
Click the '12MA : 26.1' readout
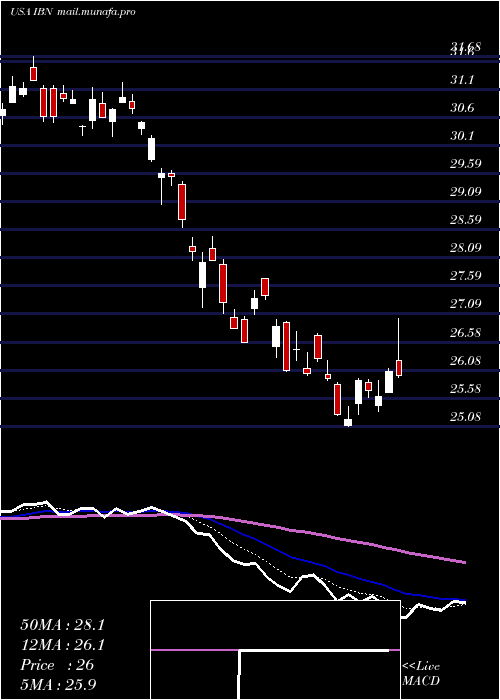pyautogui.click(x=62, y=645)
